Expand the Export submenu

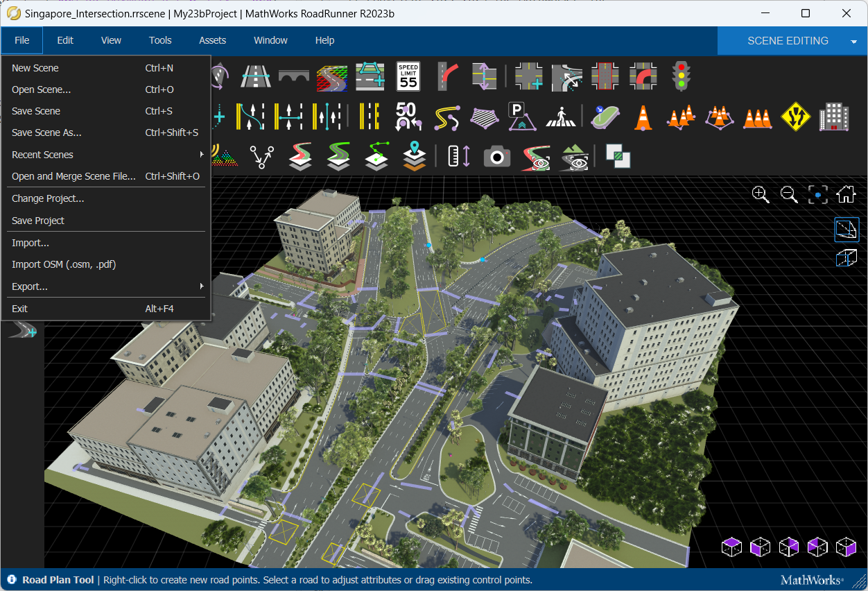coord(104,286)
